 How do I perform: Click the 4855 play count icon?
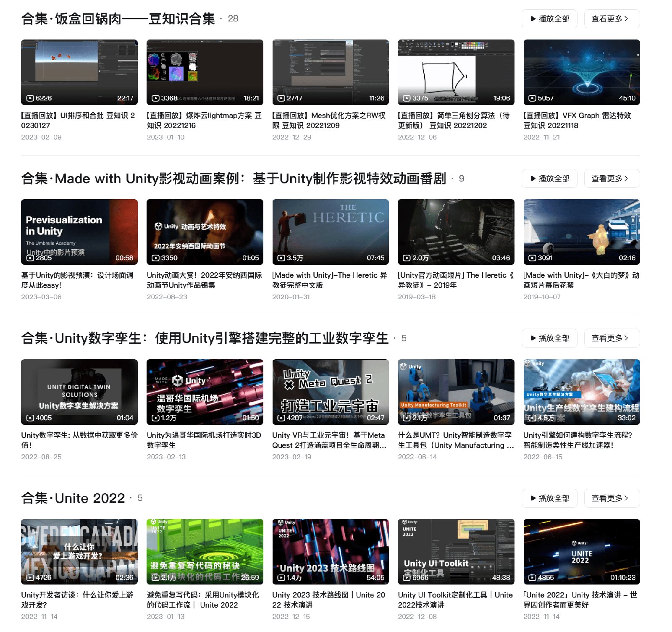533,578
